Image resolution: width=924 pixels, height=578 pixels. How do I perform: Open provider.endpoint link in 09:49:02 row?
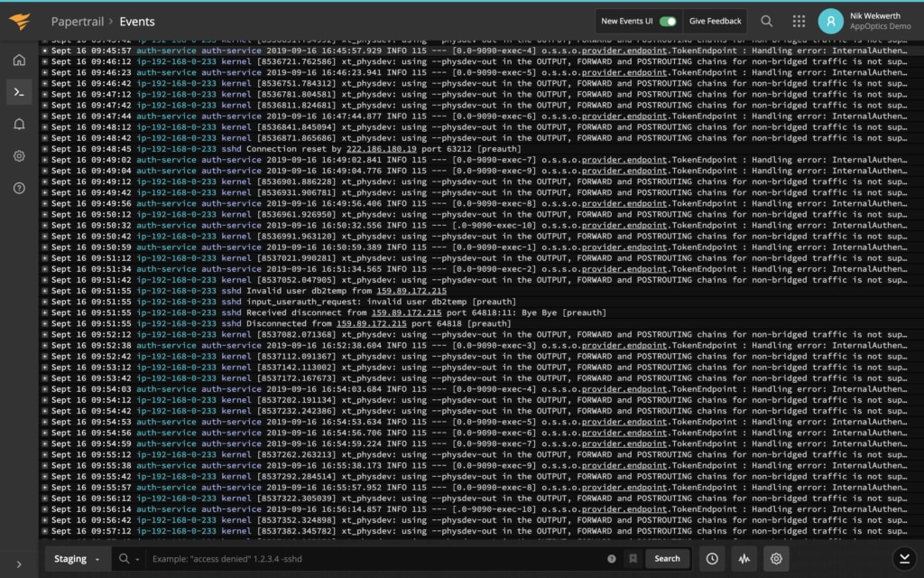tap(624, 160)
